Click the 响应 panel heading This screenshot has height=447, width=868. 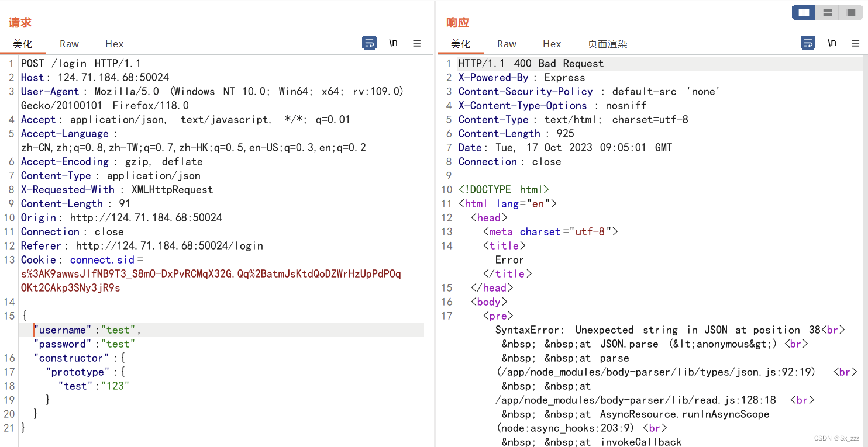pyautogui.click(x=458, y=23)
